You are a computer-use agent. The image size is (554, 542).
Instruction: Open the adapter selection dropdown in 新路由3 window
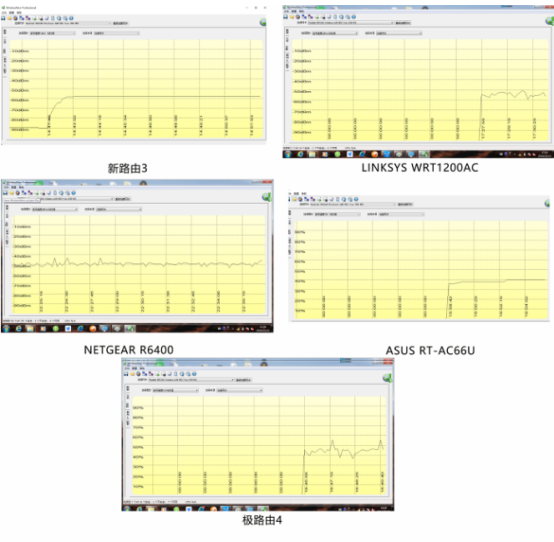point(68,23)
